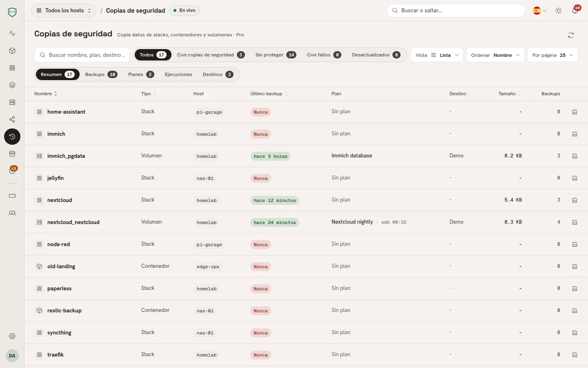Click the save icon in the immich_pgdata row
588x368 pixels.
click(575, 156)
